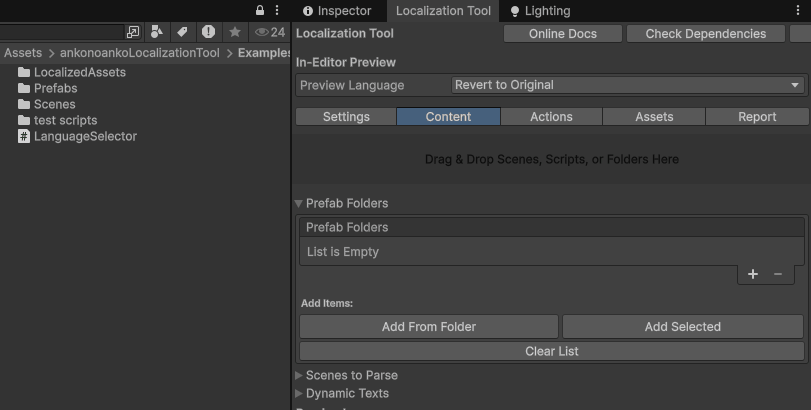Click the Search by Label tag icon

[182, 32]
